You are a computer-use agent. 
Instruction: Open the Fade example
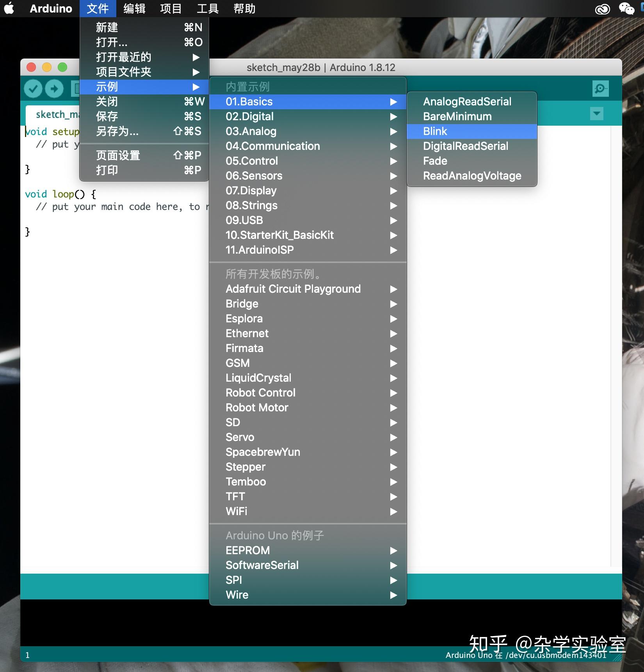click(472, 161)
